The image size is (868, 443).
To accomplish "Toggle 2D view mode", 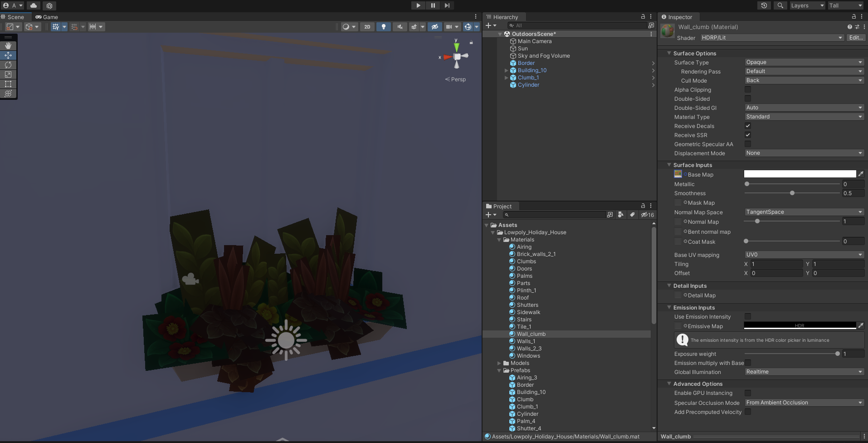I will pos(367,27).
